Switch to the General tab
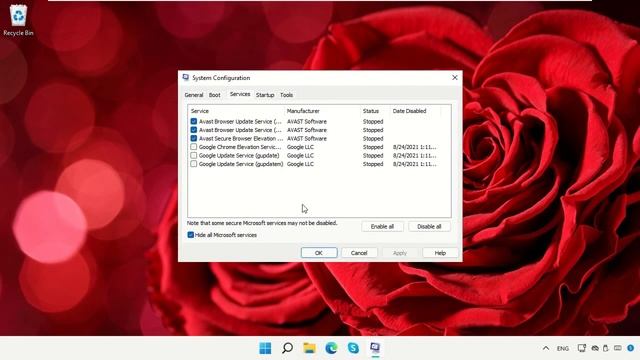This screenshot has height=360, width=640. 194,95
